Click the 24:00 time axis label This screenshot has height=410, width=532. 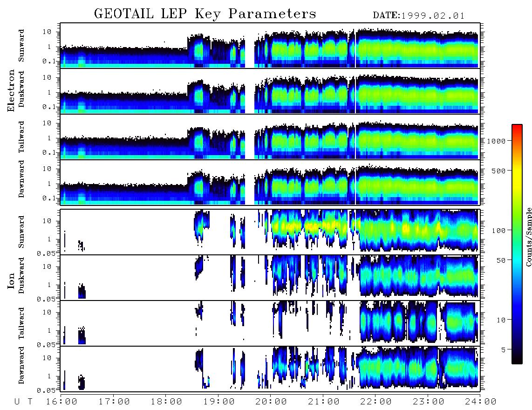481,402
